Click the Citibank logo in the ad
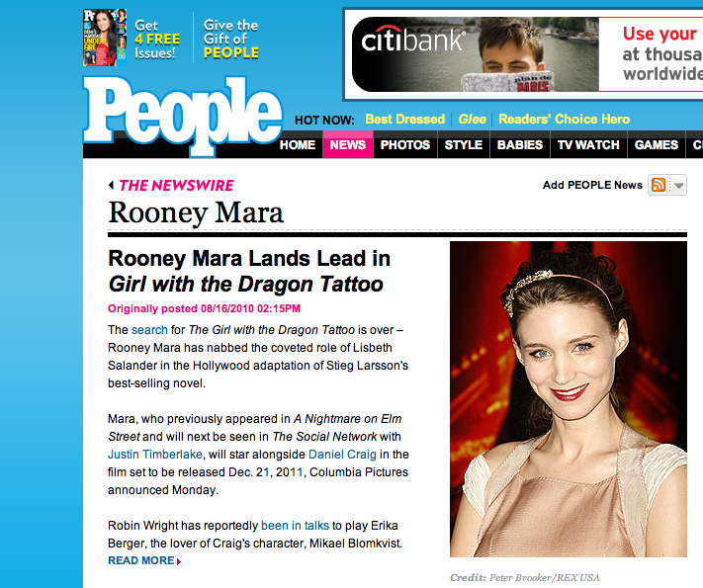 tap(413, 41)
